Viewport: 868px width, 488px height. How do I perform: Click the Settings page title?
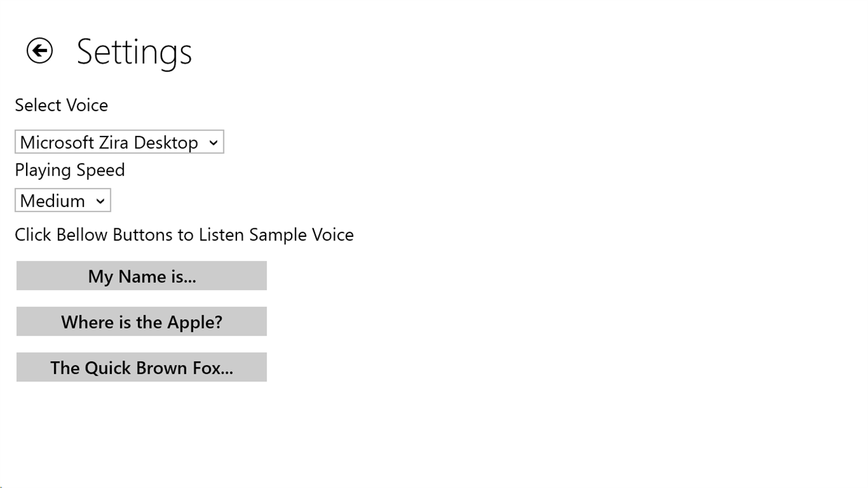(134, 51)
